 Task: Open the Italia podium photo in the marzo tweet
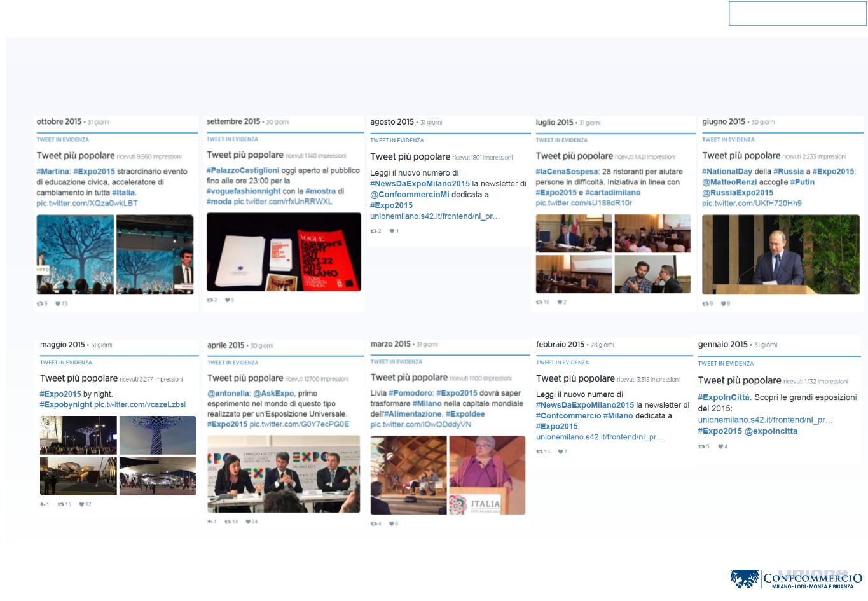click(486, 475)
